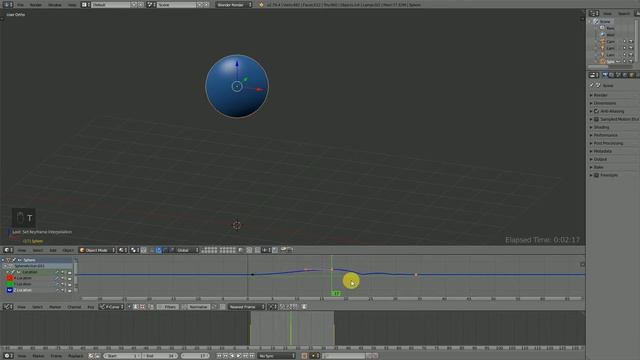
Task: Click the play animation button in timeline
Action: (x=239, y=356)
